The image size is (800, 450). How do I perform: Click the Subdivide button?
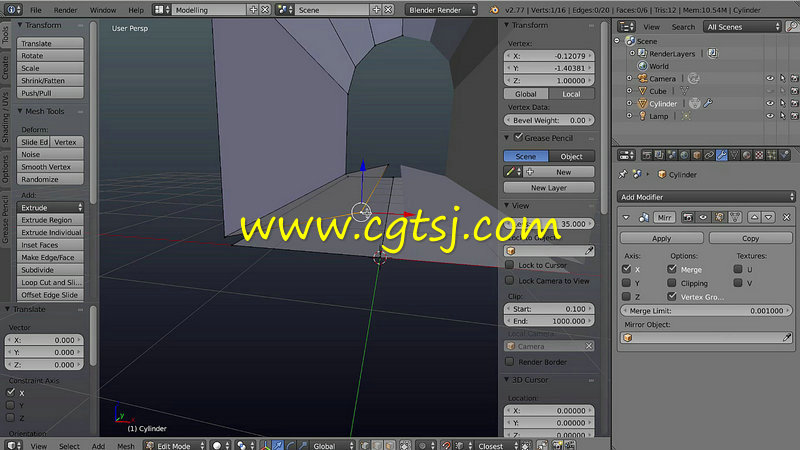click(x=51, y=270)
